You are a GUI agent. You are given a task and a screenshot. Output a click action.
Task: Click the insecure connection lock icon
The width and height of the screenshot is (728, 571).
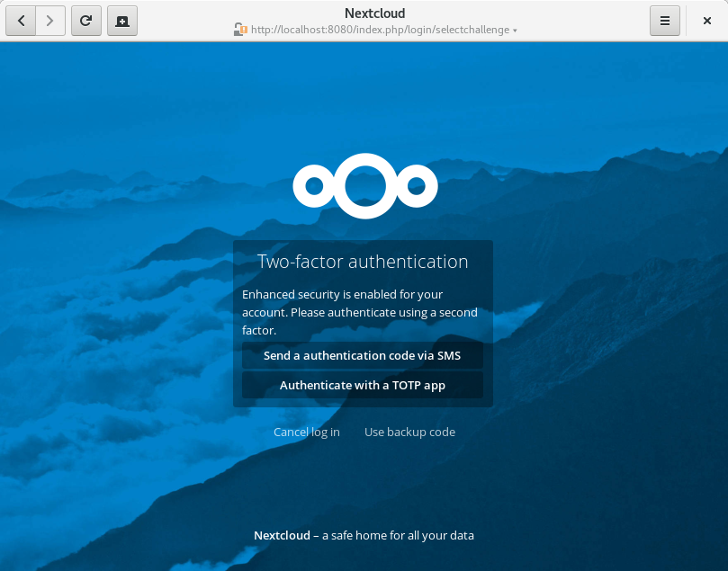pos(240,30)
